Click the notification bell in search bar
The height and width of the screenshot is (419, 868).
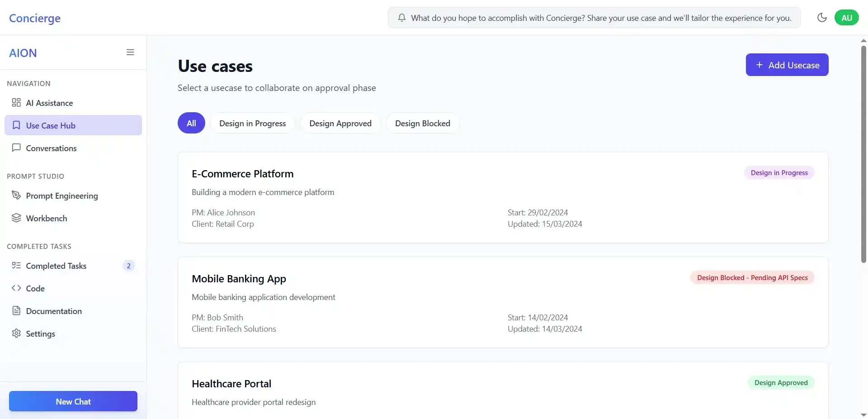click(402, 18)
